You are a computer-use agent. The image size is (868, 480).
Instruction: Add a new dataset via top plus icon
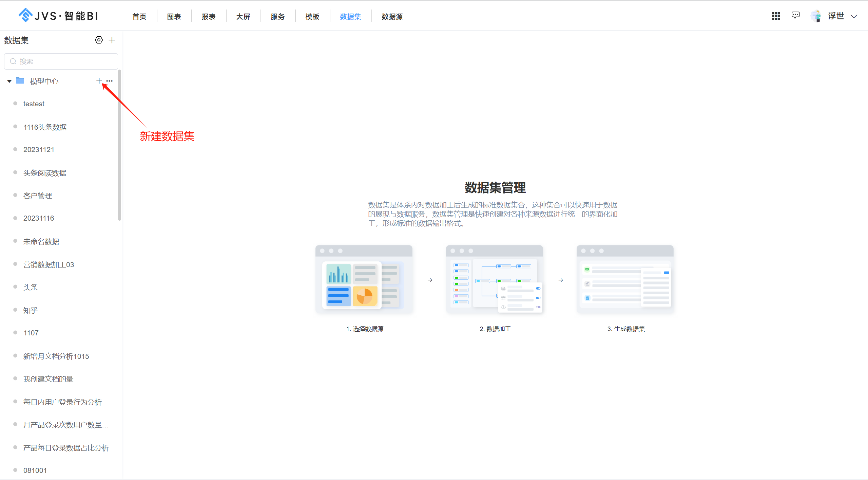coord(112,40)
